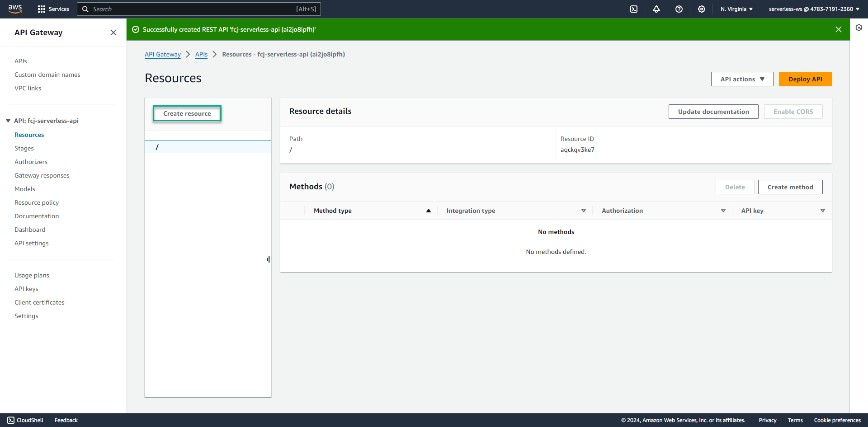
Task: Open Resource policy page
Action: (37, 202)
